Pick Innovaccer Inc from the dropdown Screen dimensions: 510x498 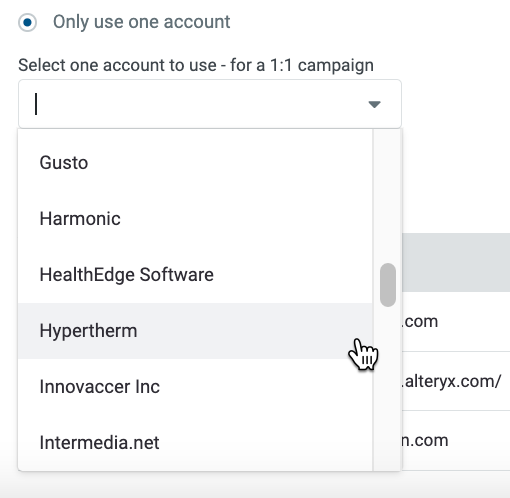click(x=195, y=387)
